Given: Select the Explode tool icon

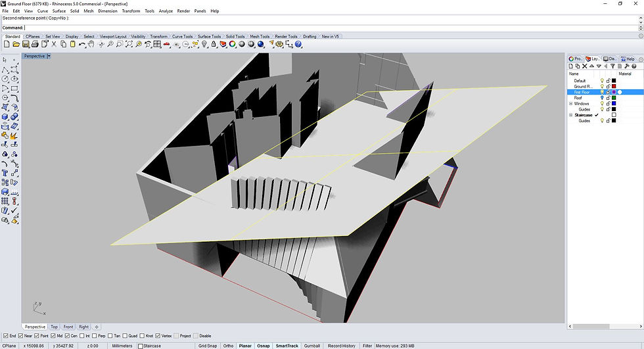Looking at the screenshot, I should [x=14, y=135].
